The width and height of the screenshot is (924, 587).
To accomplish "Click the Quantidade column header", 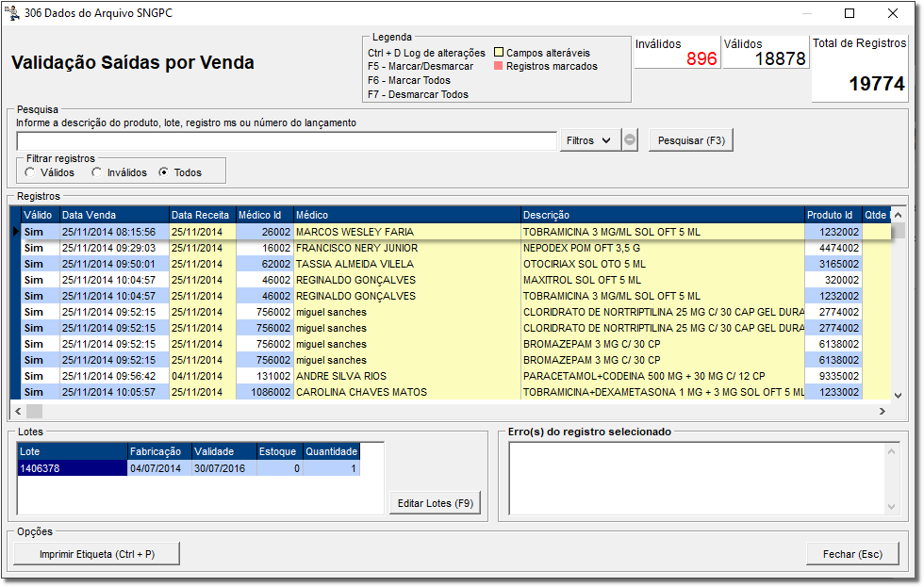I will [x=331, y=451].
